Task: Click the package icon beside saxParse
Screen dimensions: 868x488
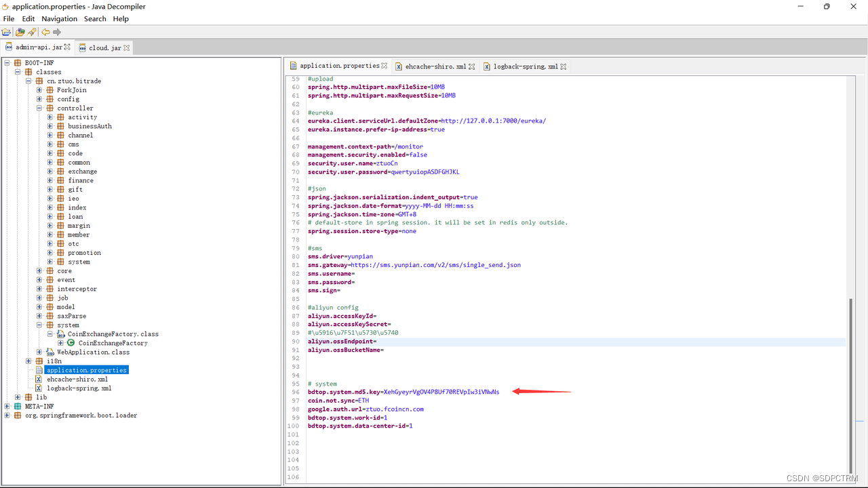Action: point(50,316)
